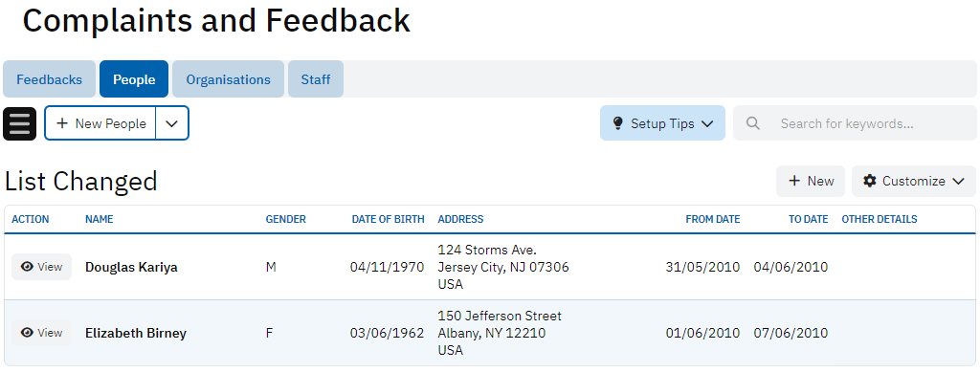The width and height of the screenshot is (980, 372).
Task: Expand the New People dropdown arrow
Action: pos(172,123)
